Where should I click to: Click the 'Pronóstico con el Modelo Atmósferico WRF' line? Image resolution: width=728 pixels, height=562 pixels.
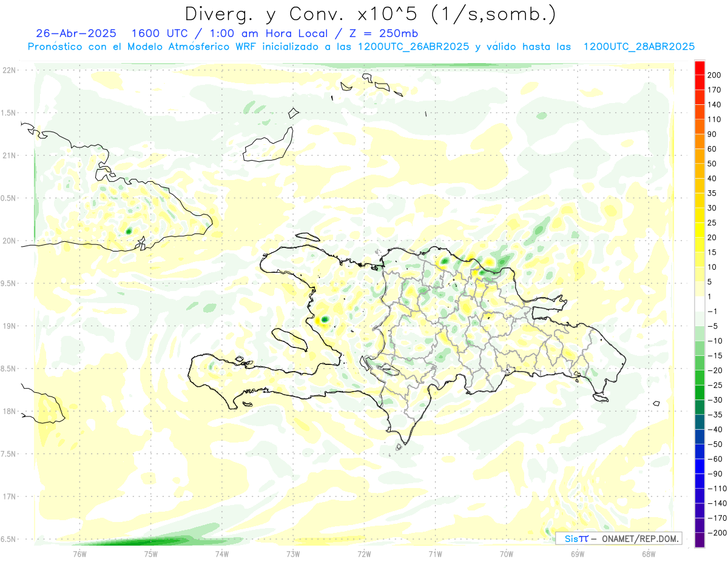coord(143,47)
